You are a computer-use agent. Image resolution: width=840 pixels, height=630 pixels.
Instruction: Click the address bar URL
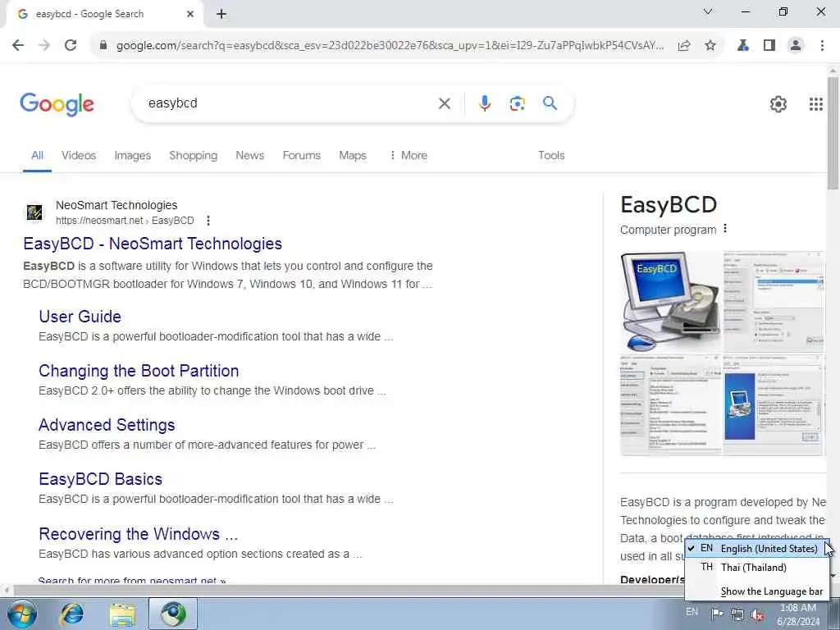[x=390, y=46]
